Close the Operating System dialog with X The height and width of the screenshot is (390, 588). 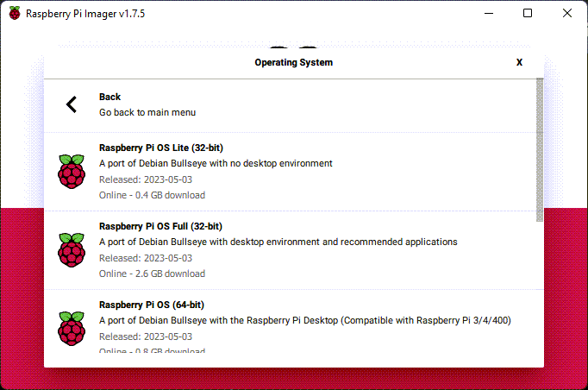tap(519, 62)
